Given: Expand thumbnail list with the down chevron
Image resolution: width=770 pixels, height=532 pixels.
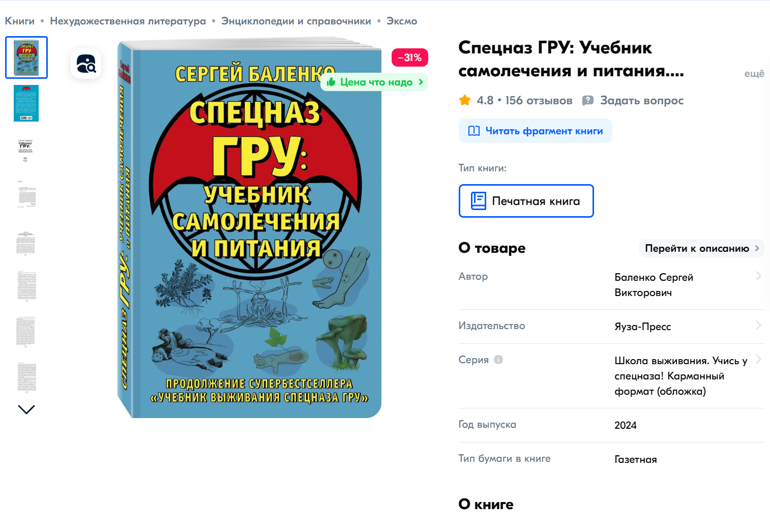Looking at the screenshot, I should pos(26,409).
